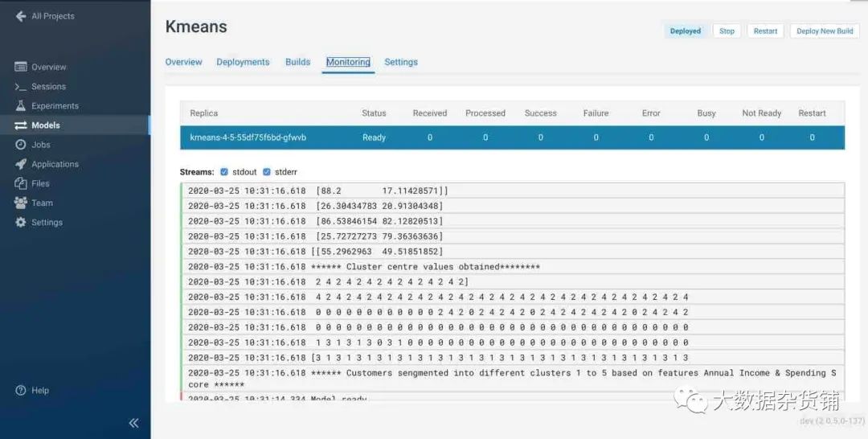Click the All Projects back arrow icon
The height and width of the screenshot is (439, 868).
pos(21,16)
